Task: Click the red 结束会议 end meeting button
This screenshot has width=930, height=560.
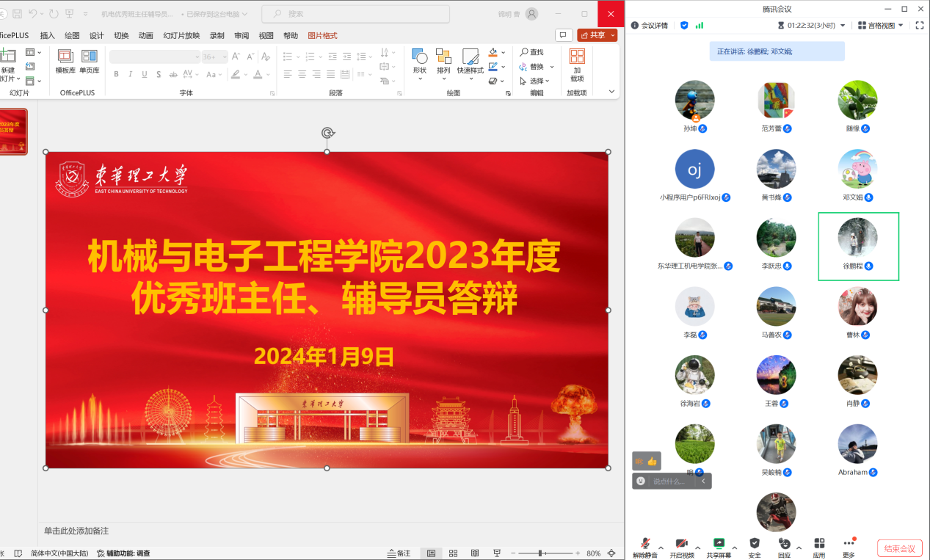Action: (x=899, y=548)
